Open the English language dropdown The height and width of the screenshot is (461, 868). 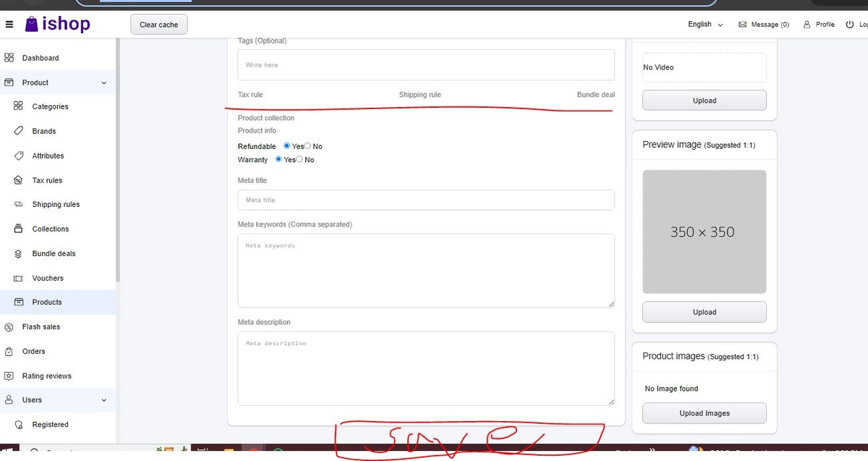click(705, 25)
